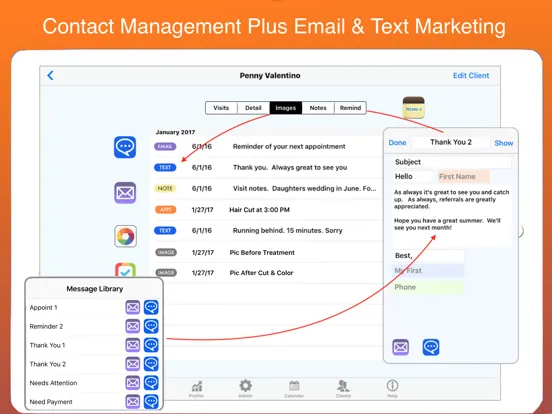The image size is (552, 414).
Task: Tap the checkmark reminders sidebar icon
Action: pyautogui.click(x=125, y=269)
